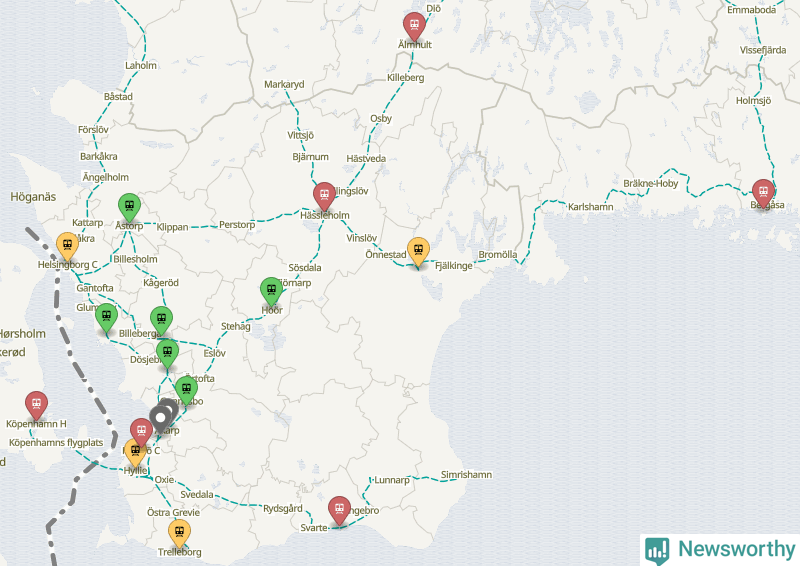Open the red train marker at Malmö C

click(x=141, y=432)
